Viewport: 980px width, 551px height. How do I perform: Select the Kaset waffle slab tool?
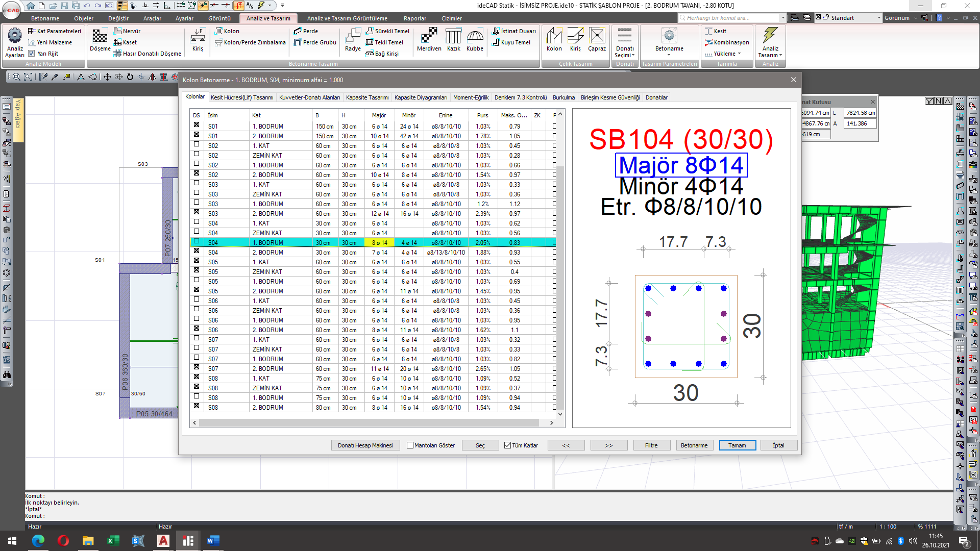pyautogui.click(x=126, y=42)
